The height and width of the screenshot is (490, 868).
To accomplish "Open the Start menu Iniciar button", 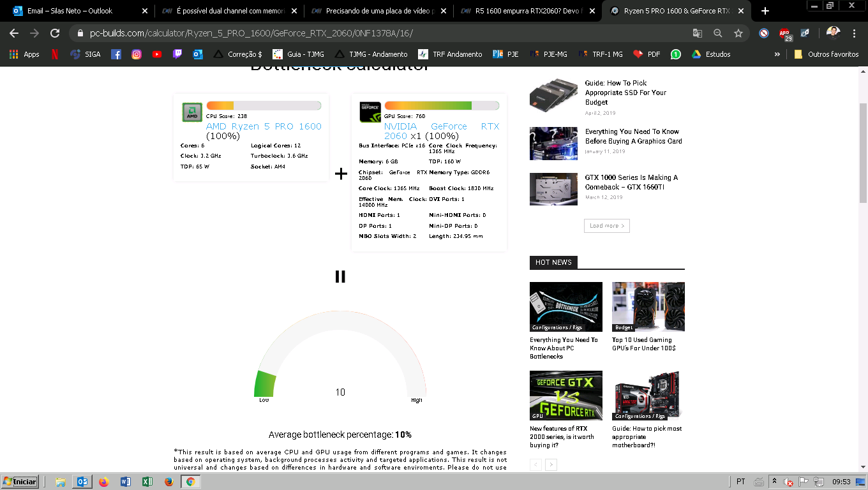I will click(20, 482).
